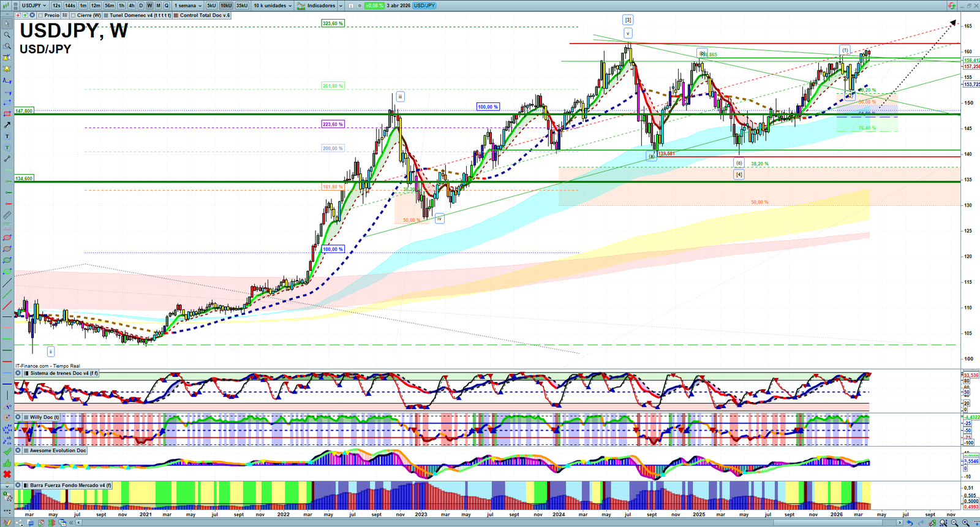Click the red X delete-drawings tool
Viewport: 980px width, 527px height.
click(x=7, y=474)
